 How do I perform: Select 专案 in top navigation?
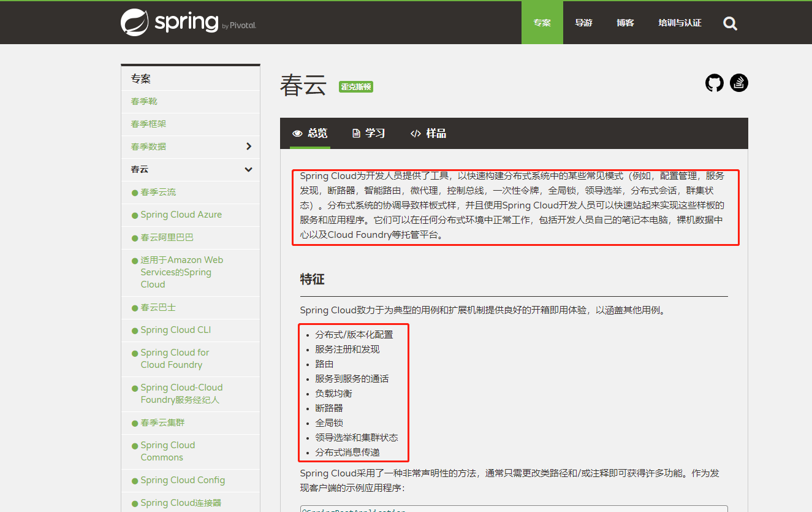542,23
